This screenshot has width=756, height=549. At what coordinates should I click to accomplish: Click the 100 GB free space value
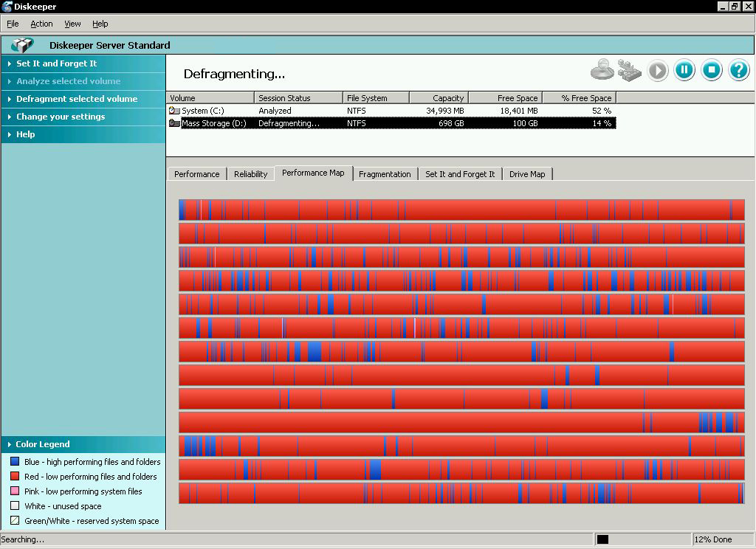click(525, 123)
